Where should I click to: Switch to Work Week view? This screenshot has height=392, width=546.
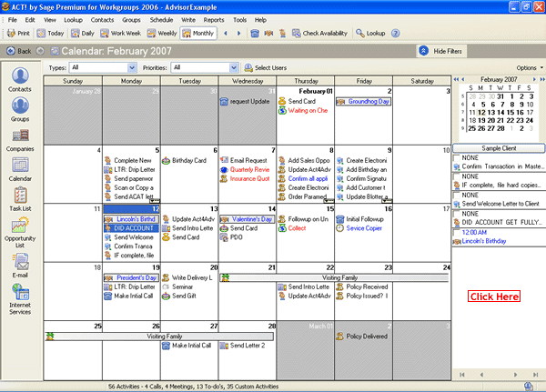120,33
